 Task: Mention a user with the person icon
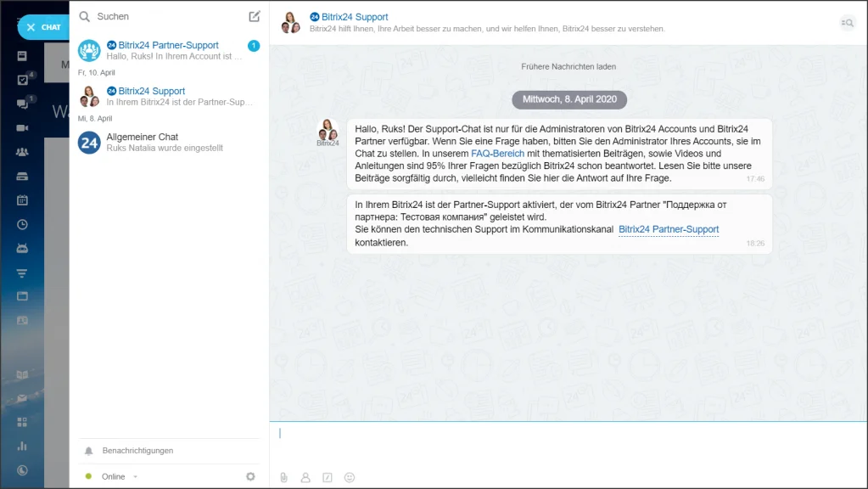point(305,477)
